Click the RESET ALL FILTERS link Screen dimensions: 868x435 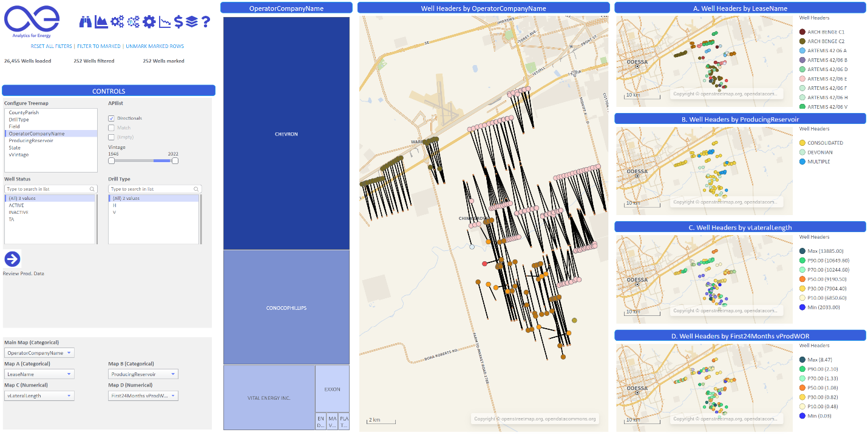click(x=51, y=46)
